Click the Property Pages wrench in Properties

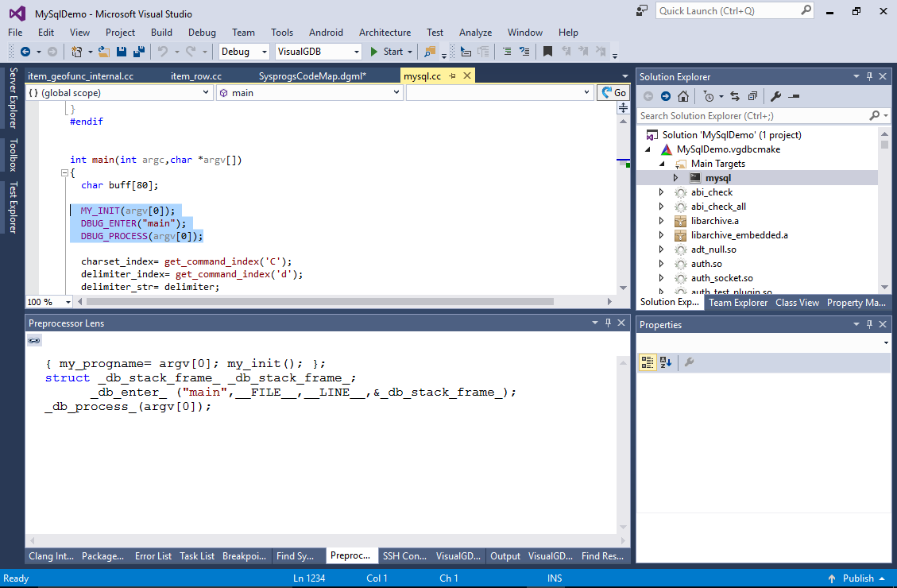pos(690,362)
